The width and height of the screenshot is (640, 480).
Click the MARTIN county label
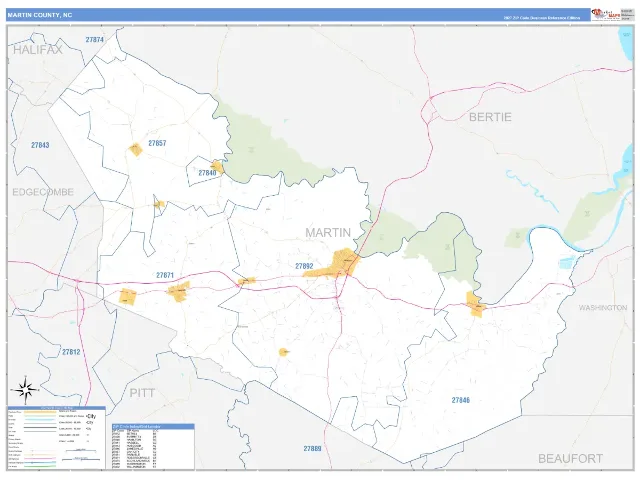(x=328, y=233)
